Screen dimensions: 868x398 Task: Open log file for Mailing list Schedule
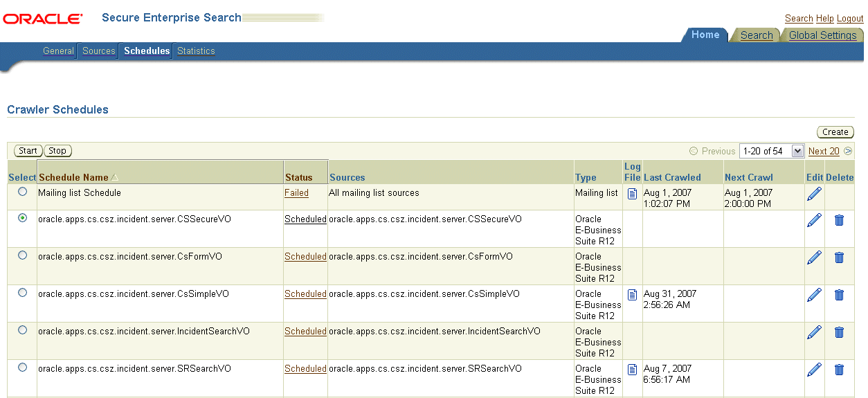click(632, 194)
